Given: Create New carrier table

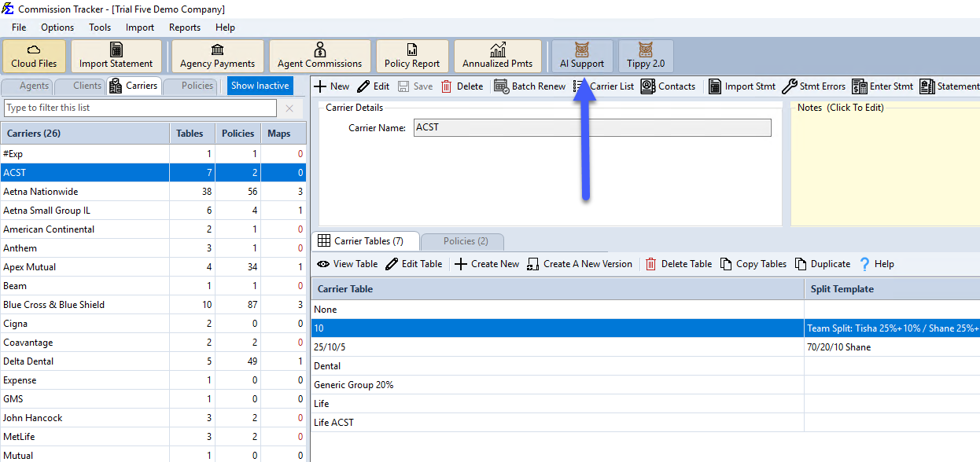Looking at the screenshot, I should 487,264.
